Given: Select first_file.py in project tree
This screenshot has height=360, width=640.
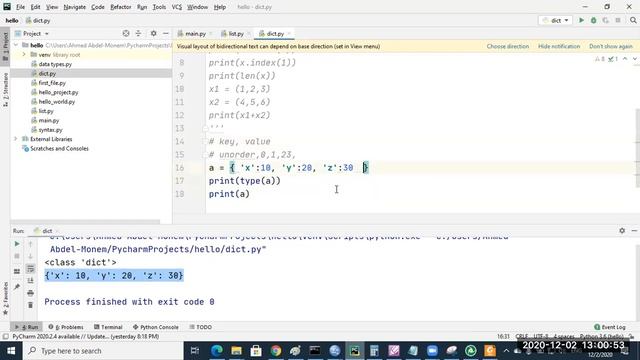Looking at the screenshot, I should coord(52,83).
